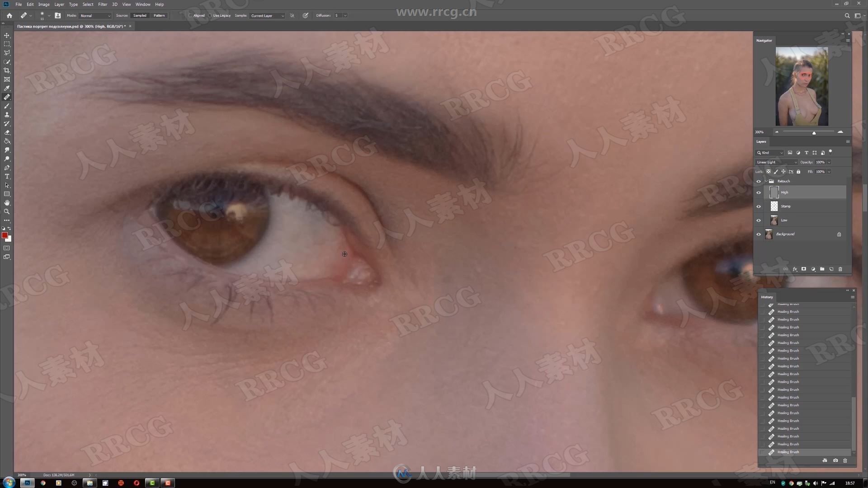868x488 pixels.
Task: Click the Navigator preview thumbnail
Action: coord(802,86)
